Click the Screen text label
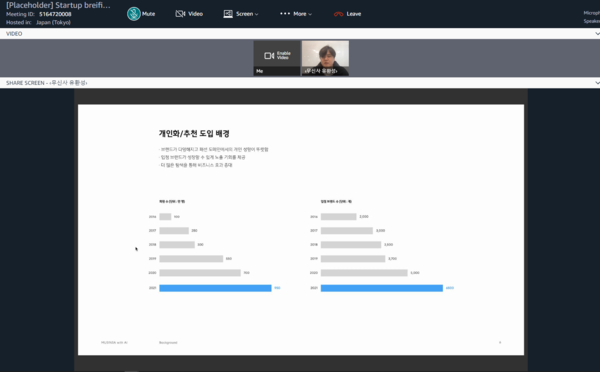 (x=244, y=14)
